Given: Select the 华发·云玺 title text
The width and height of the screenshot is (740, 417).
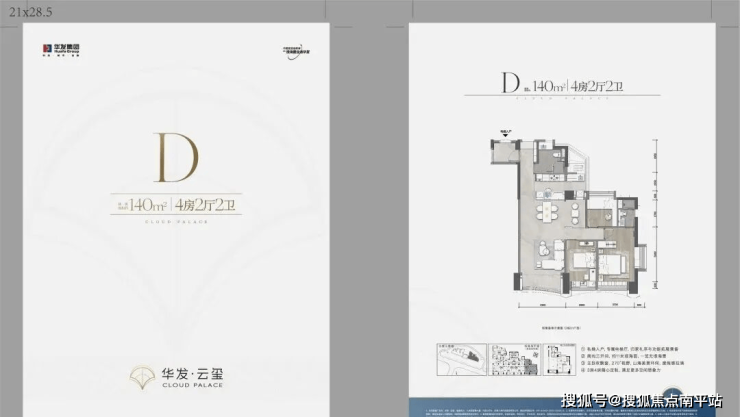Looking at the screenshot, I should pos(192,374).
